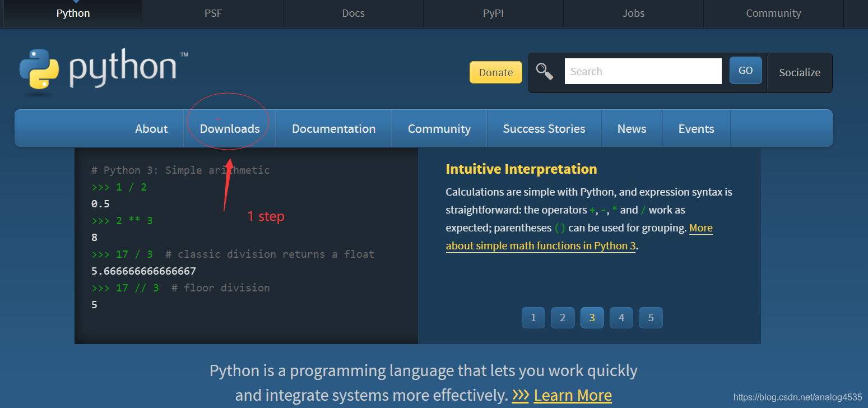Click the classic division comment line
Screen dimensions: 868x408
pos(233,254)
